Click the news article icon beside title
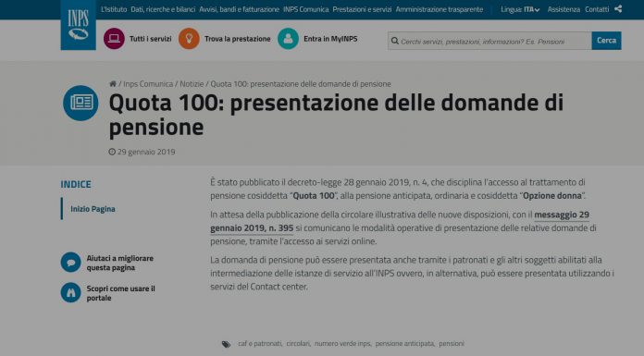The width and height of the screenshot is (644, 356). point(80,103)
